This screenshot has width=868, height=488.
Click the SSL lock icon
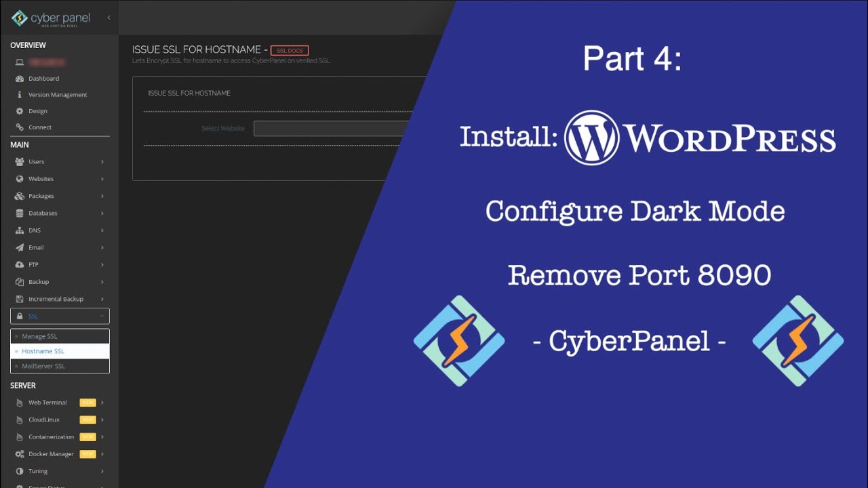(x=20, y=317)
